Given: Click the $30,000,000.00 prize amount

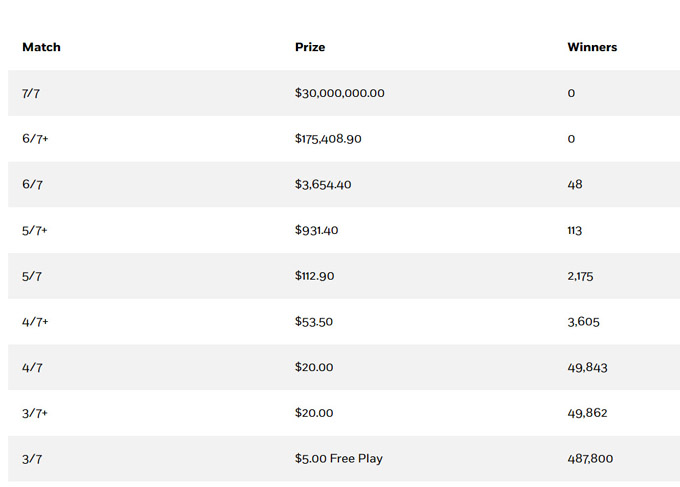Looking at the screenshot, I should pyautogui.click(x=340, y=93).
